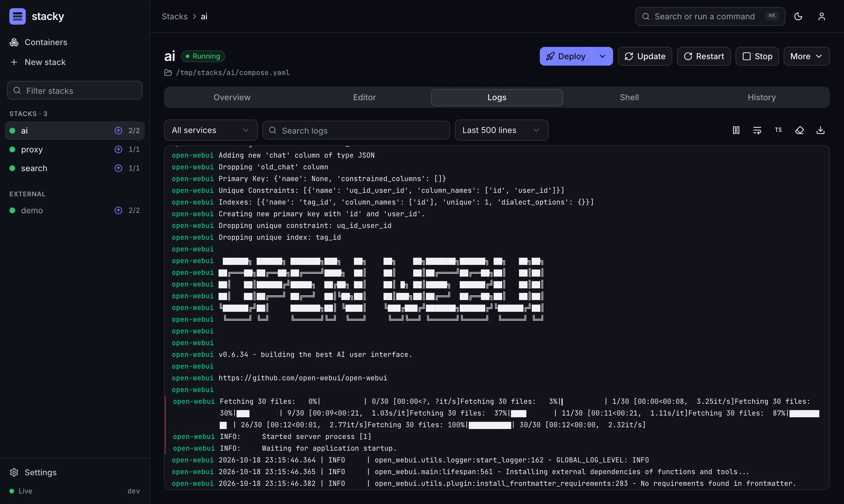The height and width of the screenshot is (504, 844).
Task: Click the github.com/open-webui URL log line
Action: click(303, 378)
